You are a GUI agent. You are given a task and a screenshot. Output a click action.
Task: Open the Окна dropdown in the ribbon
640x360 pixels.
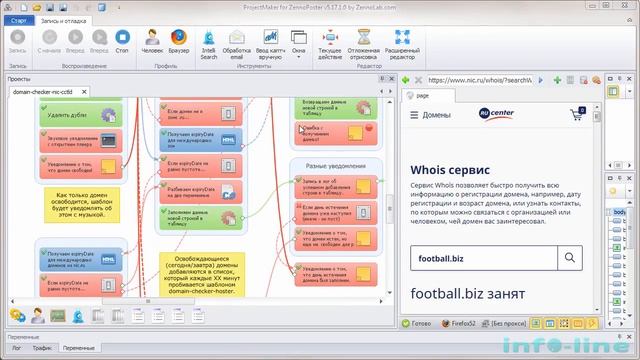pos(298,44)
